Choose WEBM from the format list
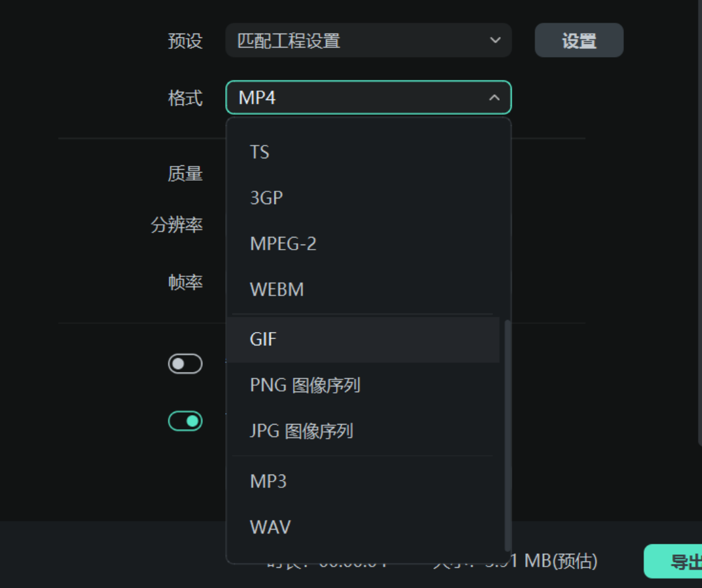702x588 pixels. [276, 290]
